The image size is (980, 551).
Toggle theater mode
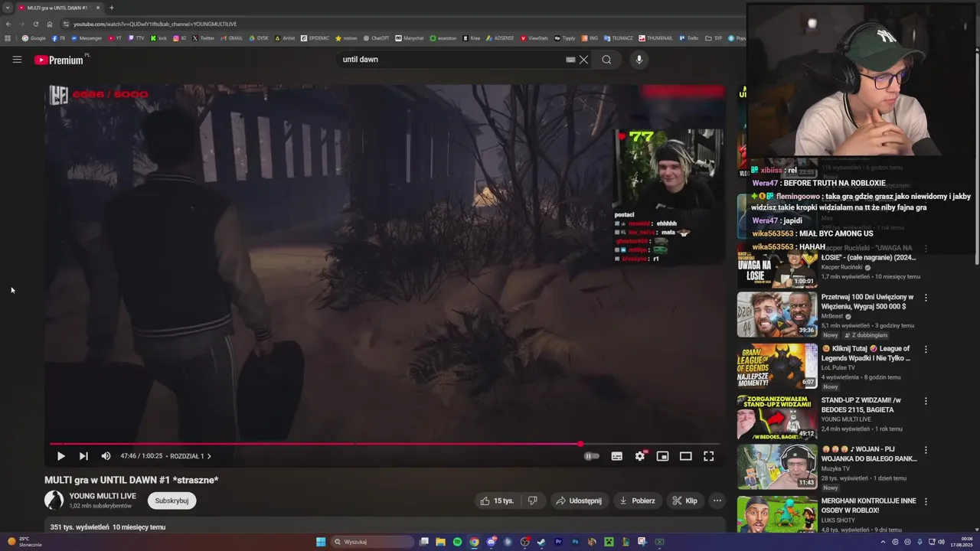pos(686,456)
